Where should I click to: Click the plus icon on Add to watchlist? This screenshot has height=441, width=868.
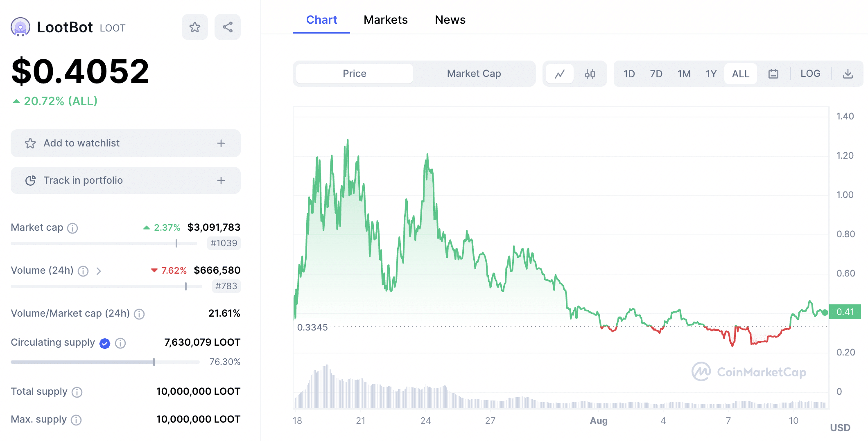click(221, 143)
